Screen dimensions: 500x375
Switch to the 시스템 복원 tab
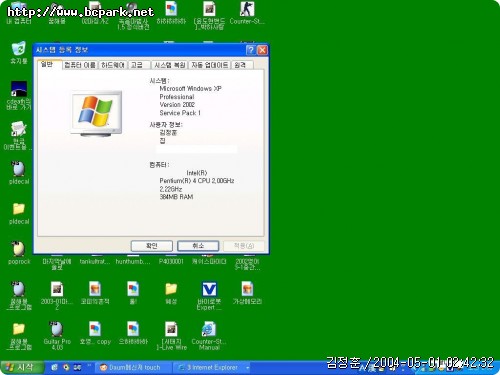[x=170, y=65]
